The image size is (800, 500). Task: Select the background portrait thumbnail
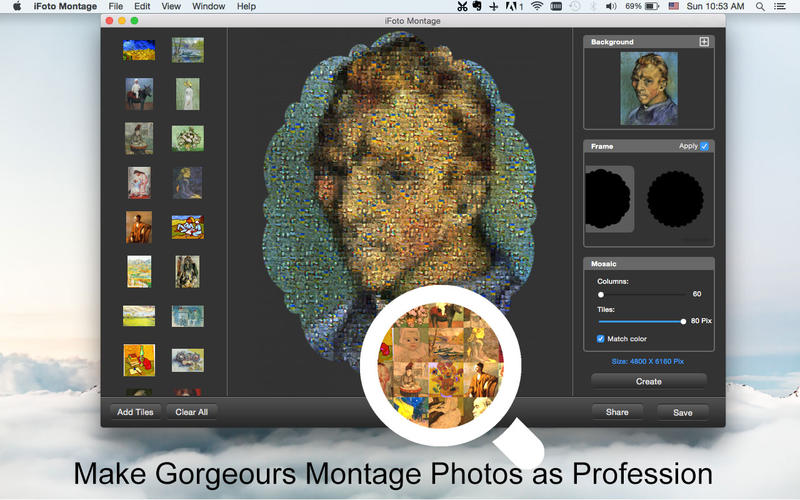647,89
